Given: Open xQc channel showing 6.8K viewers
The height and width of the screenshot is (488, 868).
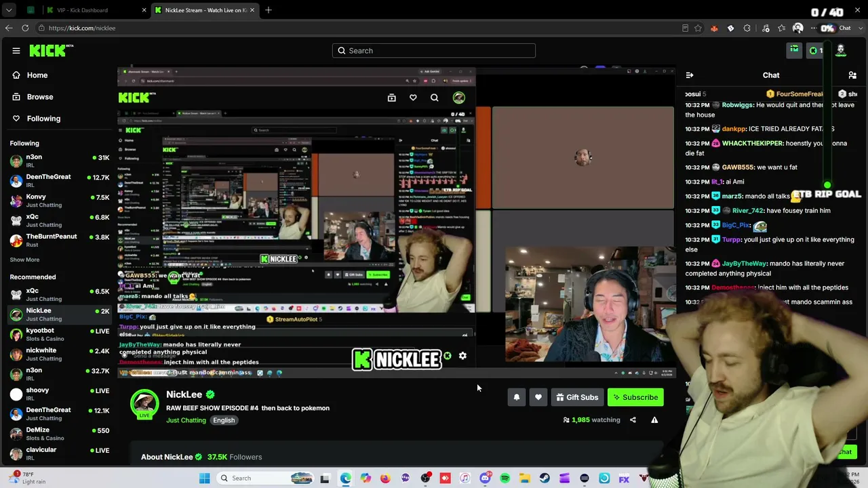Looking at the screenshot, I should pos(60,220).
